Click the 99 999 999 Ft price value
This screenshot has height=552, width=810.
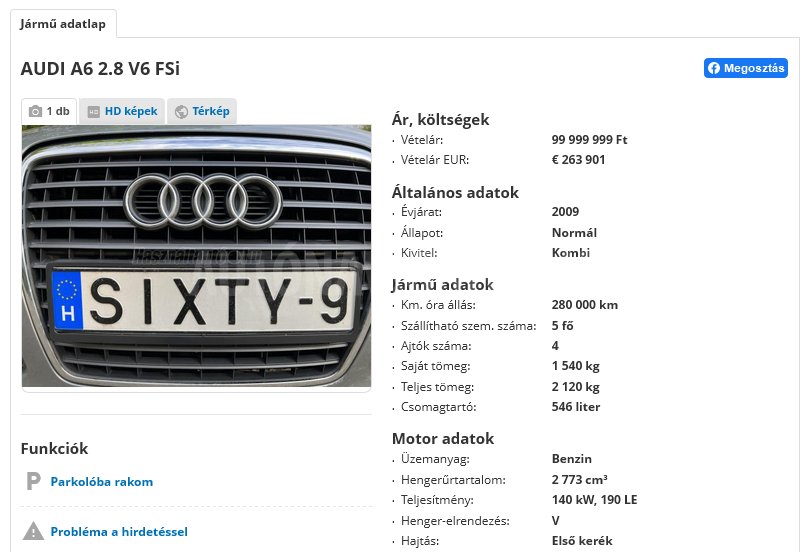pos(589,139)
